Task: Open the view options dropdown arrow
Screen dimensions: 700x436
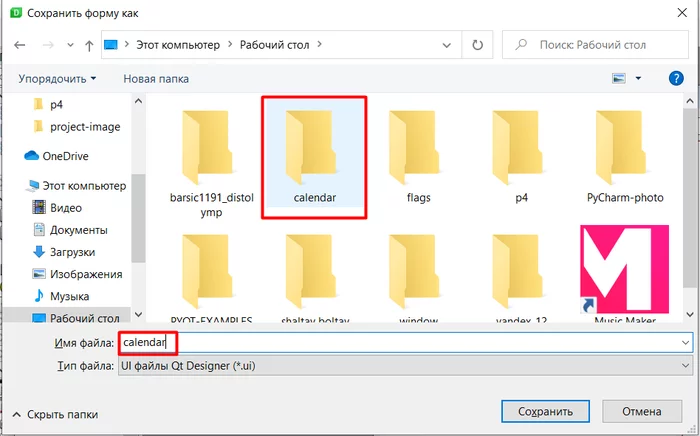Action: coord(638,79)
